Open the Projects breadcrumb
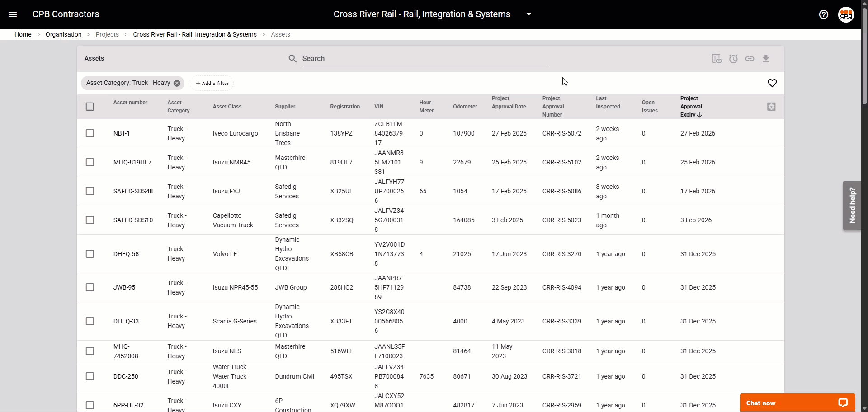The width and height of the screenshot is (868, 412). 107,34
